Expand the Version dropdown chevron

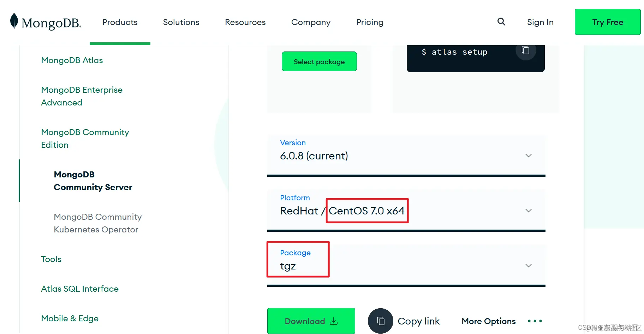click(x=529, y=156)
